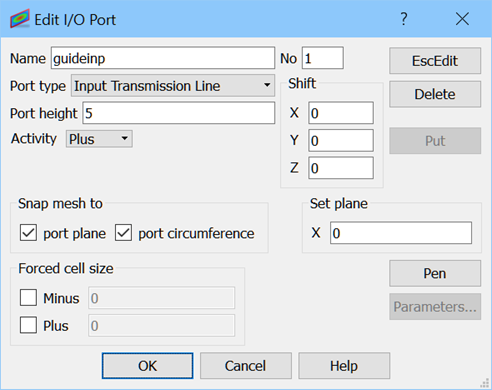Close the Edit I/O Port dialog
This screenshot has height=390, width=492.
click(x=462, y=19)
